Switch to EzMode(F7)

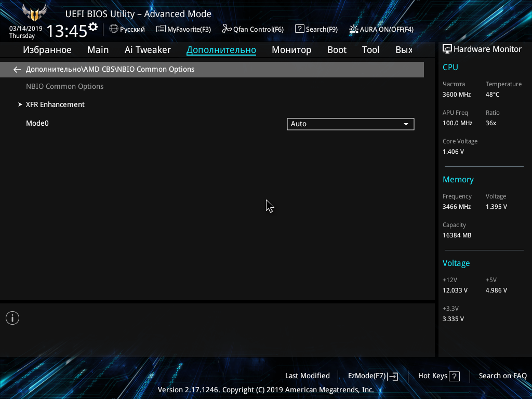pyautogui.click(x=373, y=376)
